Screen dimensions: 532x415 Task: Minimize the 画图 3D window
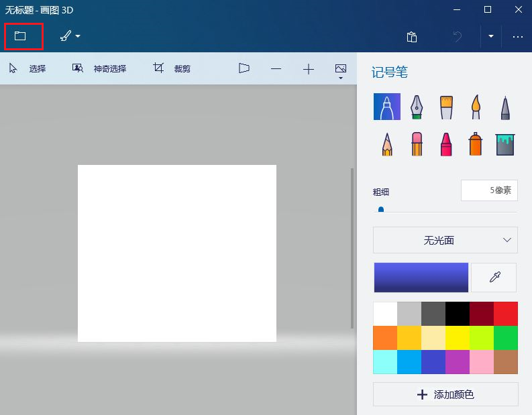coord(457,10)
